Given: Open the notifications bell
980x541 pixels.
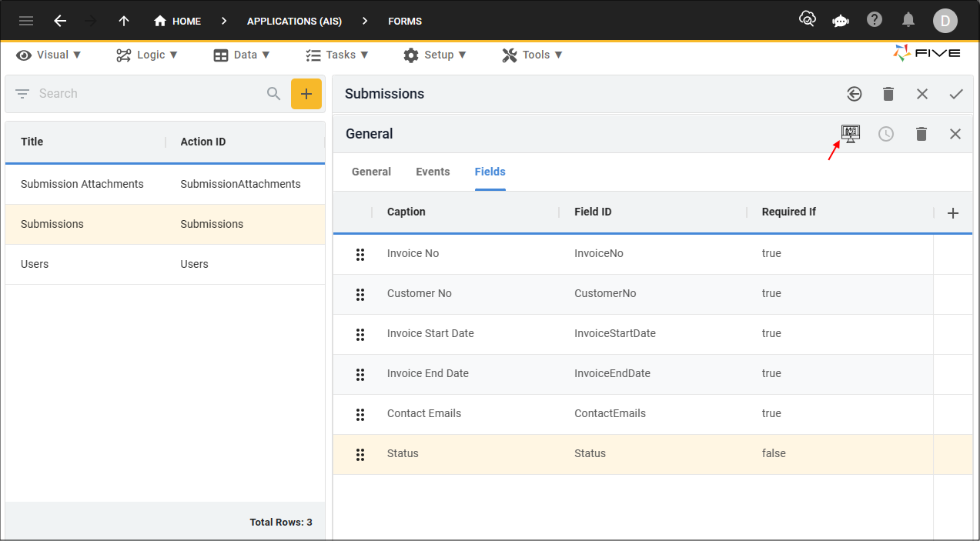Looking at the screenshot, I should coord(908,20).
